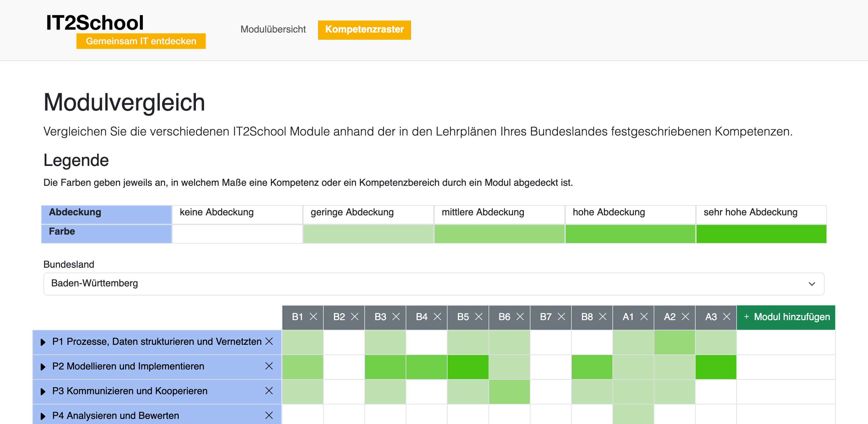Remove module A3 column via X icon
The height and width of the screenshot is (424, 868).
[727, 316]
